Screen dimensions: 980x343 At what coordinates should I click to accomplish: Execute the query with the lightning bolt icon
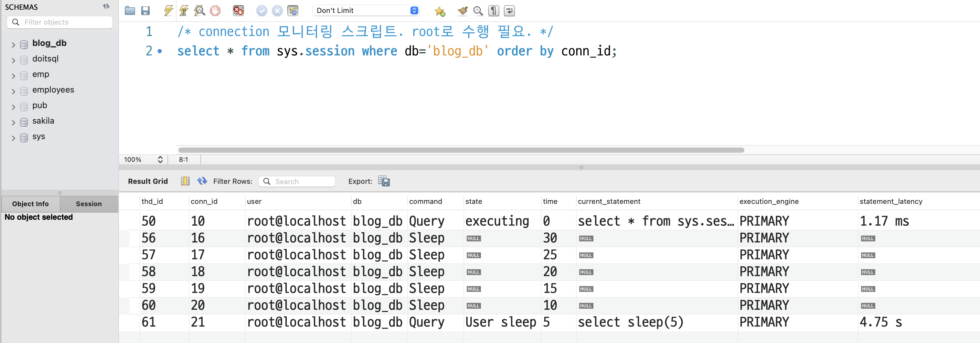(168, 11)
